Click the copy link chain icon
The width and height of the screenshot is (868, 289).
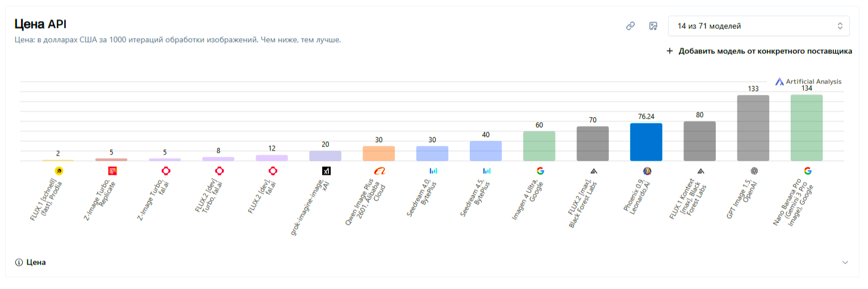click(630, 26)
